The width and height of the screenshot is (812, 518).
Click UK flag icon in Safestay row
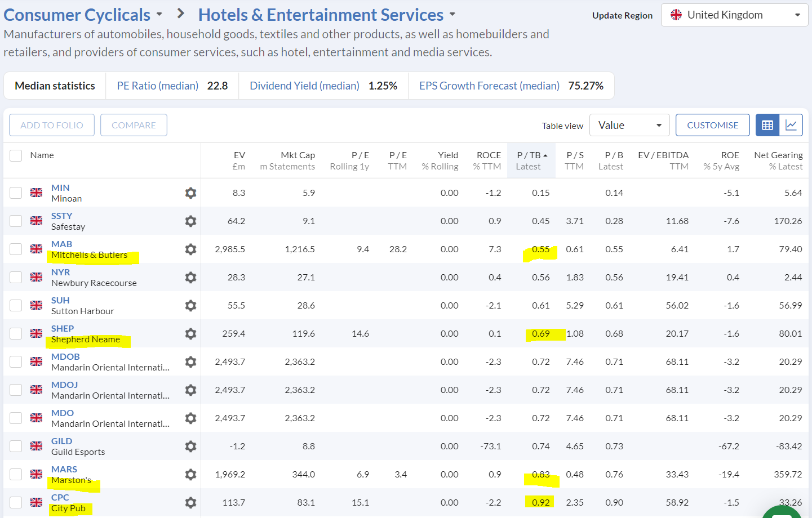click(37, 221)
